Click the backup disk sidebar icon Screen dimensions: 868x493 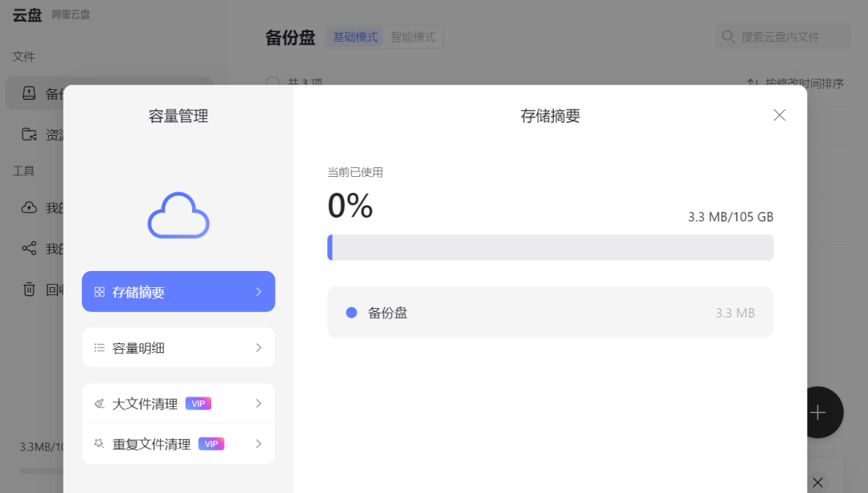29,93
